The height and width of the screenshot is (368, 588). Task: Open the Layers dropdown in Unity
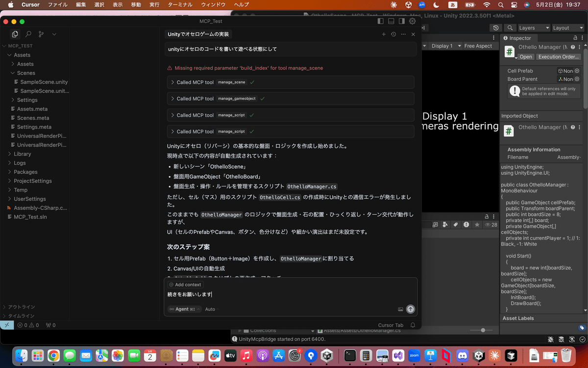(x=534, y=28)
